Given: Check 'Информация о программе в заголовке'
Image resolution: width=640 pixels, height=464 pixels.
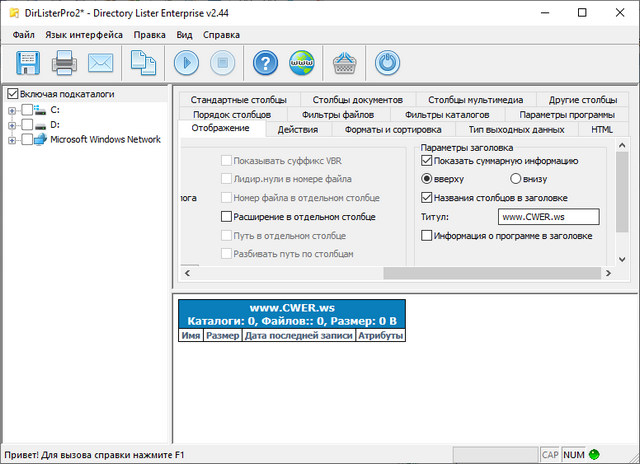Looking at the screenshot, I should click(427, 236).
